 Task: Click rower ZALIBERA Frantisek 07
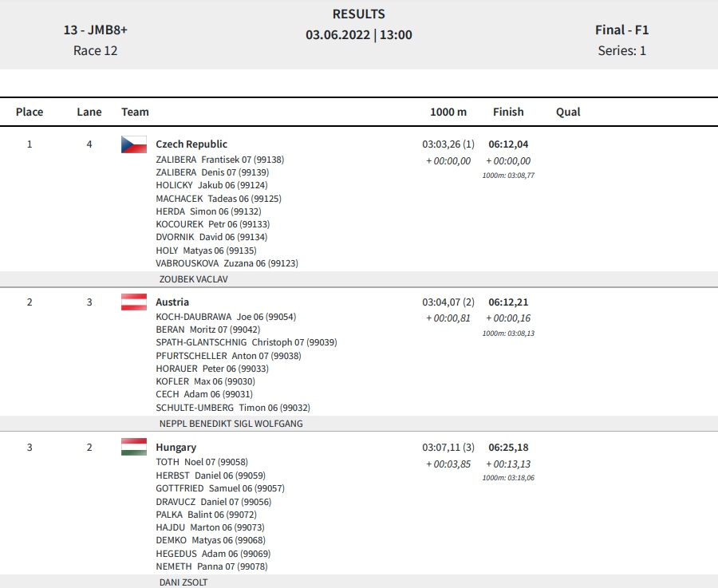click(x=220, y=160)
